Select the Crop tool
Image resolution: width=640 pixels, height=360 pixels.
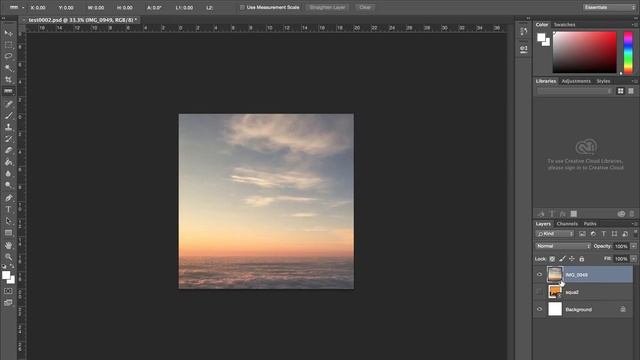tap(8, 80)
